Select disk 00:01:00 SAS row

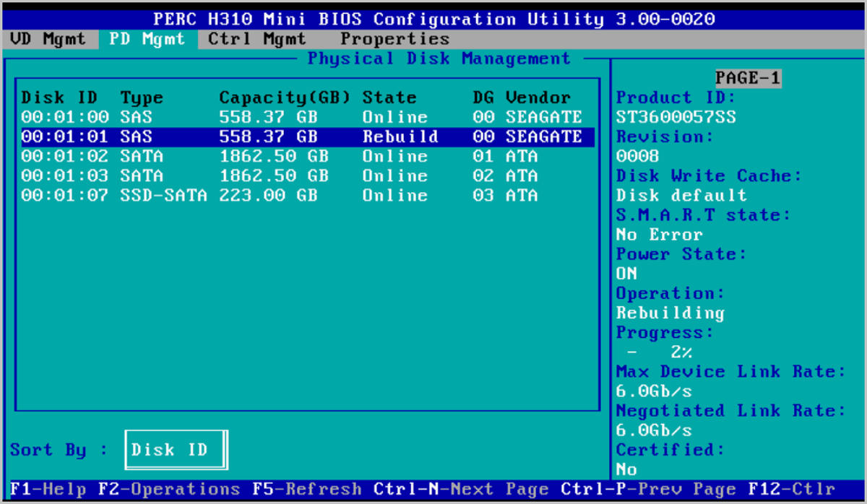pos(301,117)
